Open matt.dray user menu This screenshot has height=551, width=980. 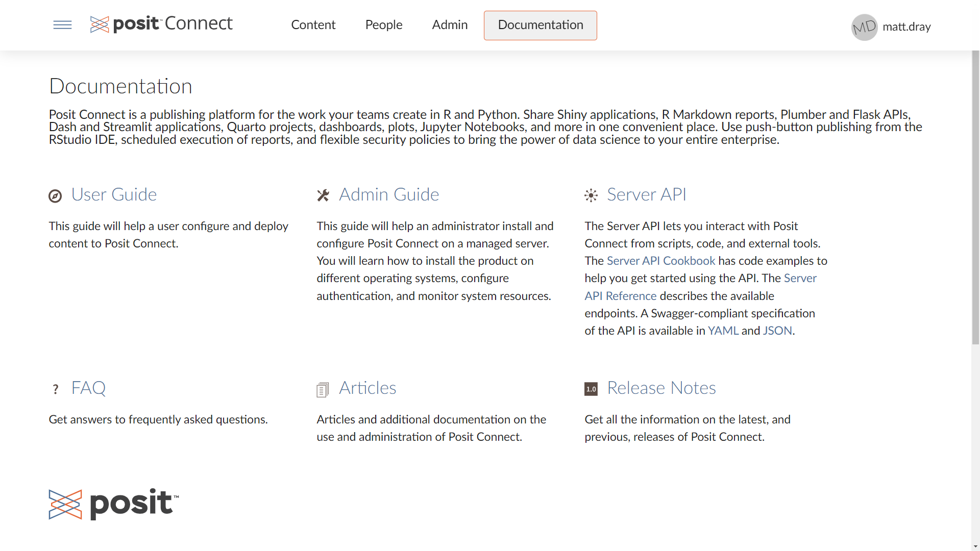click(906, 27)
